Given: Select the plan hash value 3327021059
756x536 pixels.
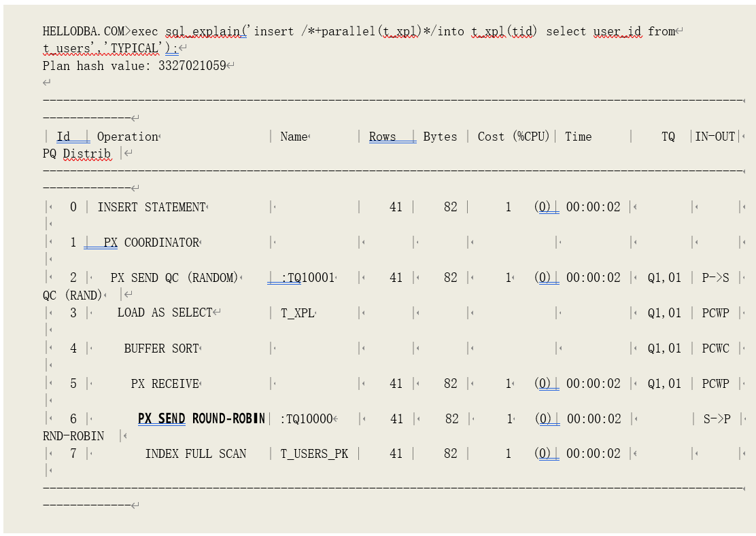Looking at the screenshot, I should tap(192, 66).
